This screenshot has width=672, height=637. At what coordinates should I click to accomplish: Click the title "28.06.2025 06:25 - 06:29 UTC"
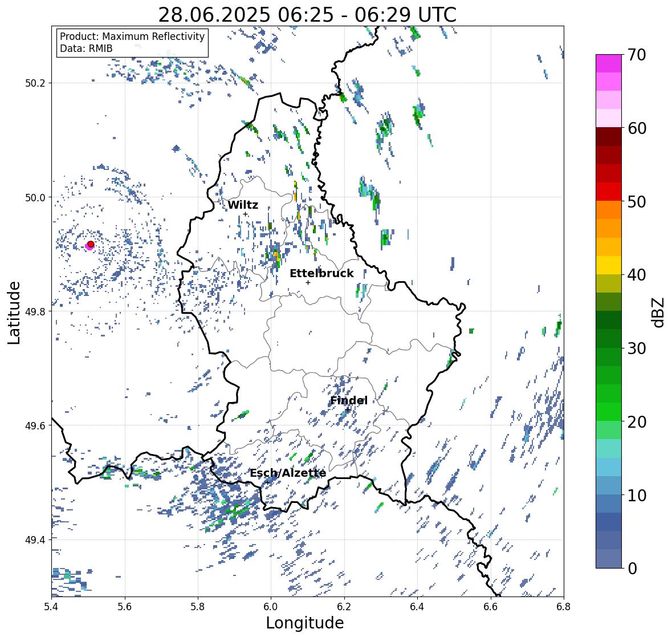307,15
